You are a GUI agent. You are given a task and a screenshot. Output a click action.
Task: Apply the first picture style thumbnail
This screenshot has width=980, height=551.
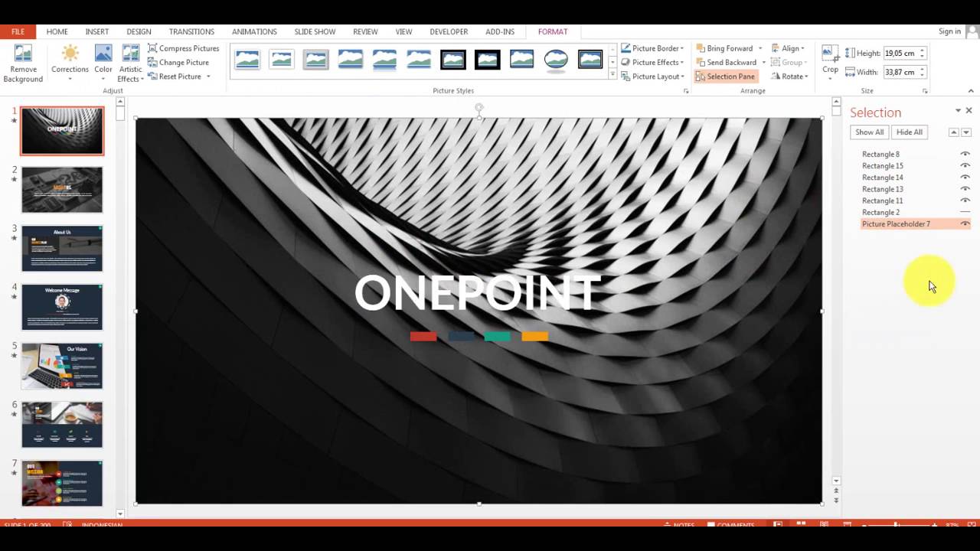247,59
